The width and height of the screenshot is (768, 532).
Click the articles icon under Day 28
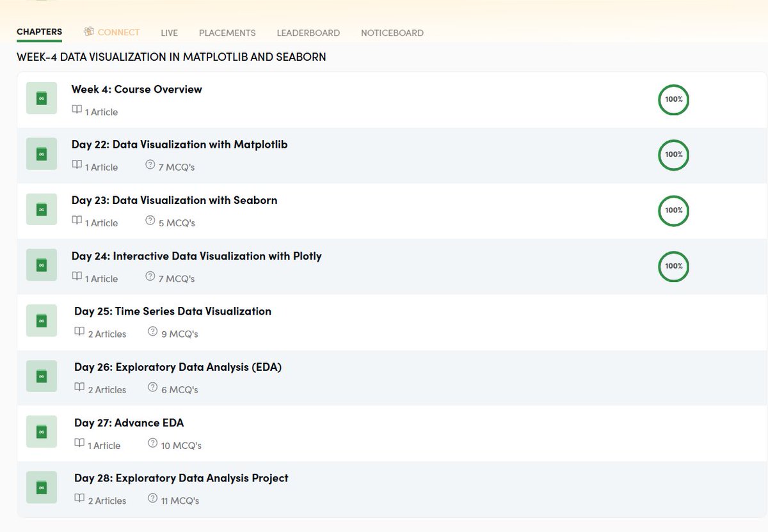coord(79,499)
